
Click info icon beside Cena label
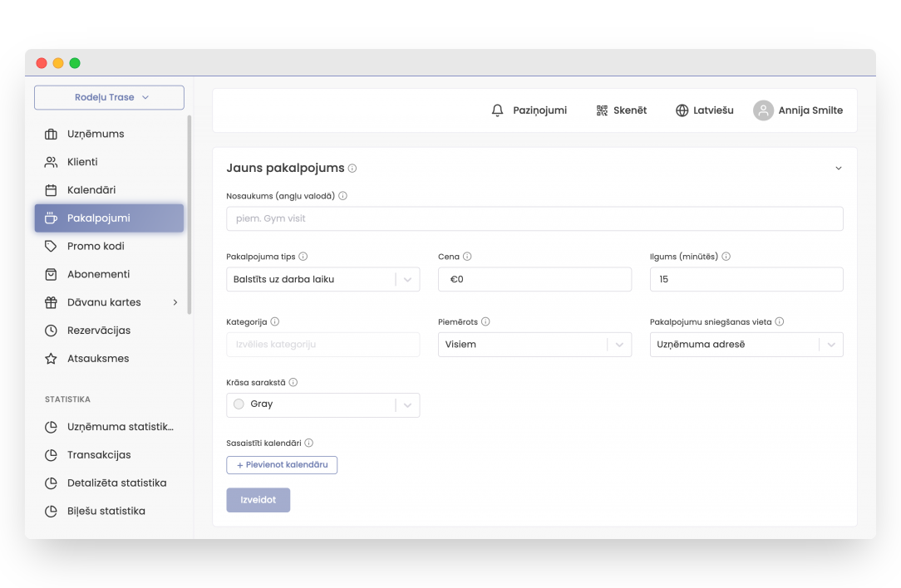click(467, 257)
